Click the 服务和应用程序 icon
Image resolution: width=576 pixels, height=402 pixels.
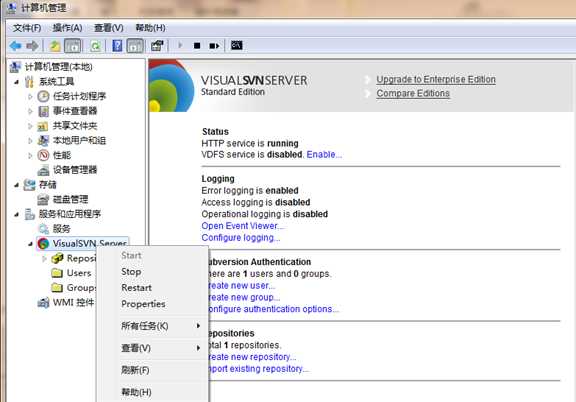coord(29,214)
